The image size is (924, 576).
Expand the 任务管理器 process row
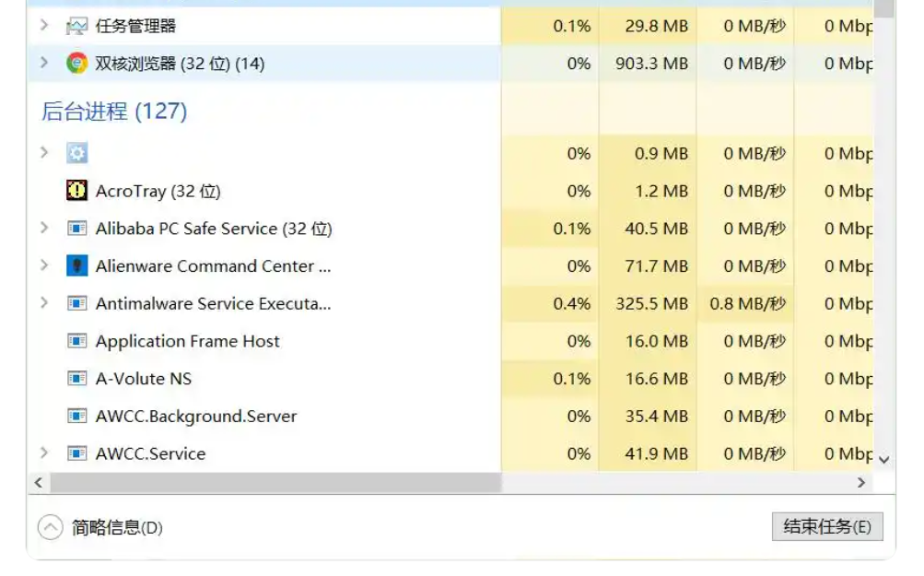click(44, 25)
